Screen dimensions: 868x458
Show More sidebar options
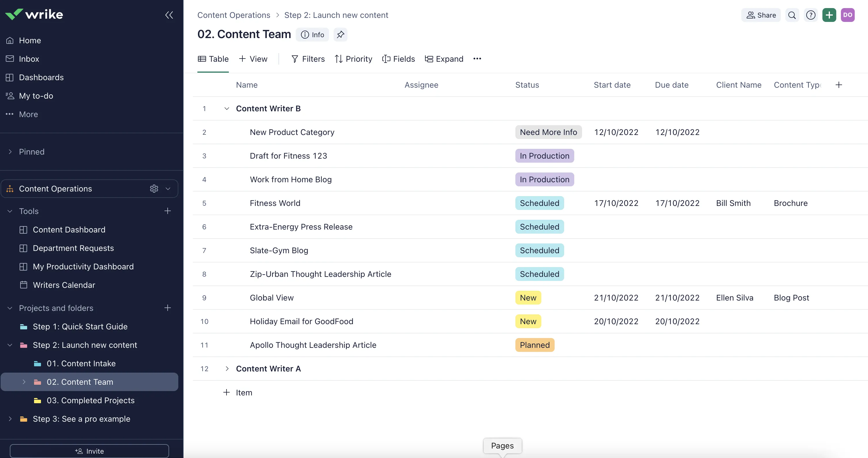click(28, 114)
